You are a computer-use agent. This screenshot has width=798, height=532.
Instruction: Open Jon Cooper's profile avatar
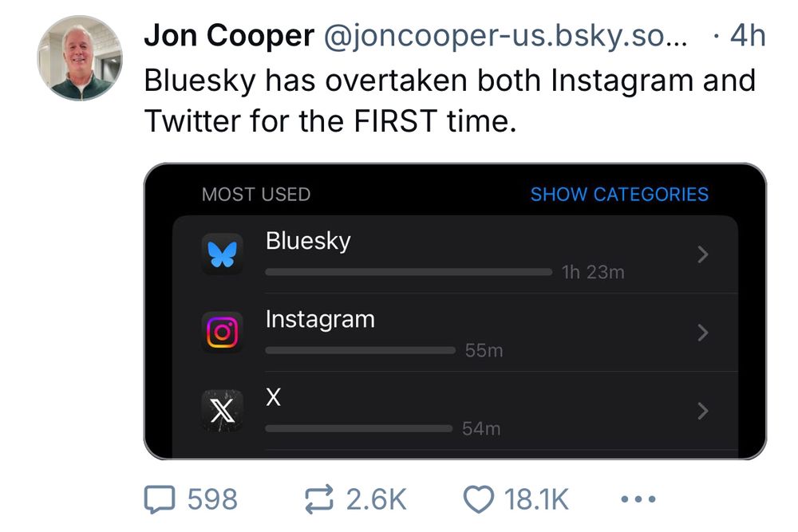[x=80, y=58]
